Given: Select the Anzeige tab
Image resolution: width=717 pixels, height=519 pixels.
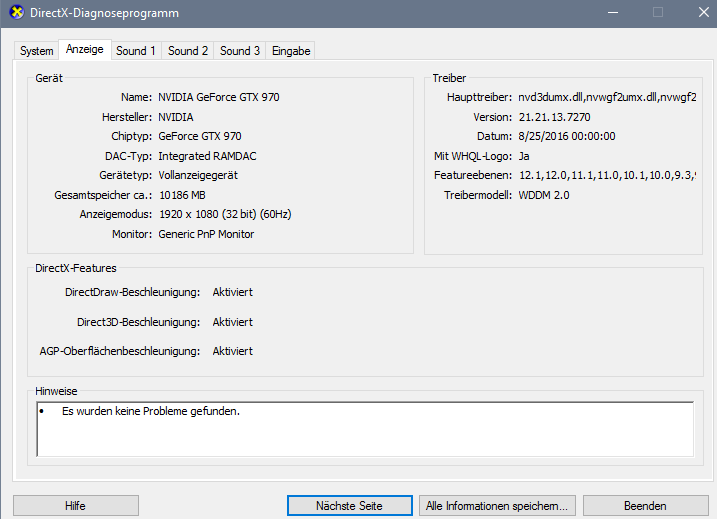Looking at the screenshot, I should (85, 49).
